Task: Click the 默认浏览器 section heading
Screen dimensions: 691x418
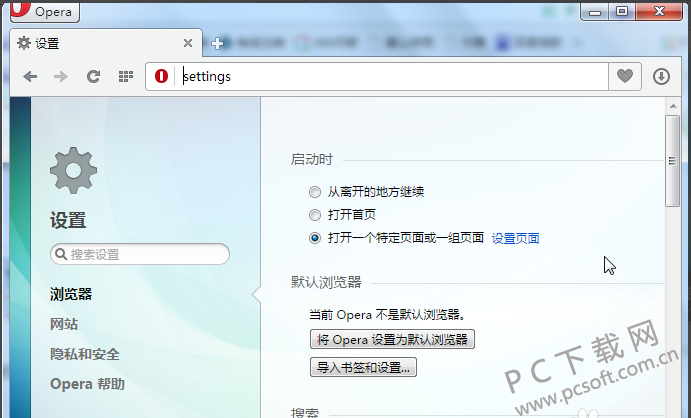Action: pos(326,282)
